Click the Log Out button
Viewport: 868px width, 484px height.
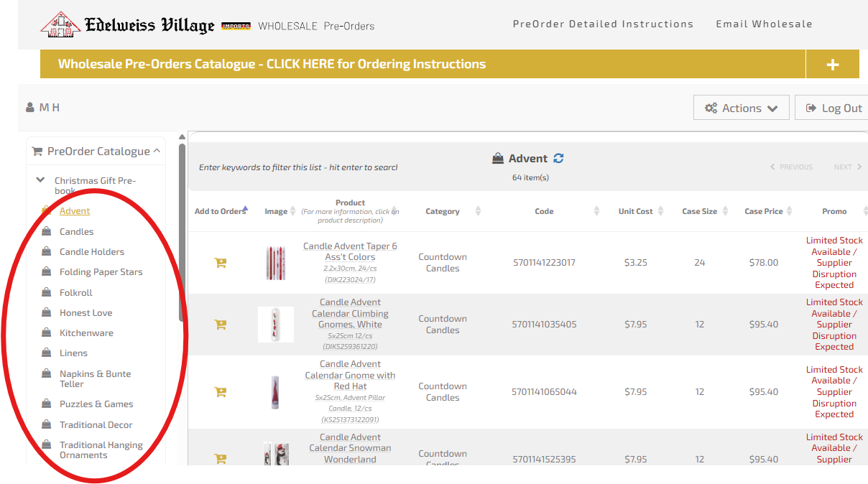(834, 108)
